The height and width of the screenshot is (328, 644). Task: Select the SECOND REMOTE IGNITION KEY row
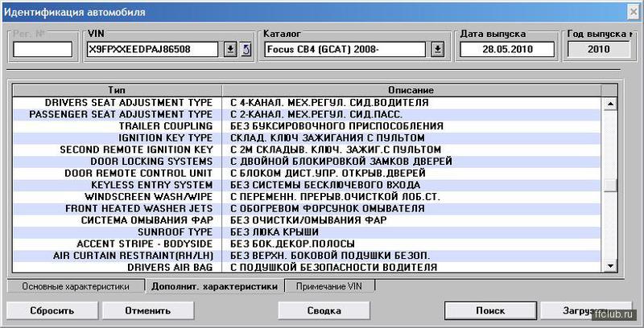[x=307, y=150]
